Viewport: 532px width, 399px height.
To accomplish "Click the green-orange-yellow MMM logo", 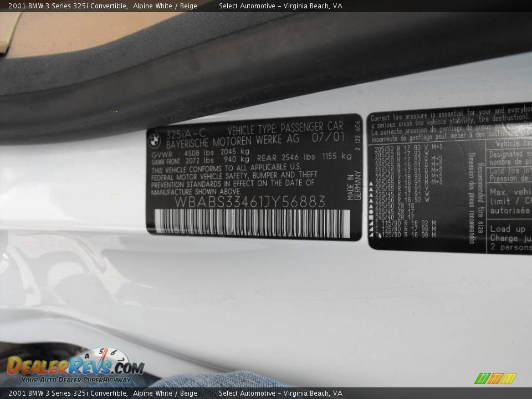I will click(495, 378).
